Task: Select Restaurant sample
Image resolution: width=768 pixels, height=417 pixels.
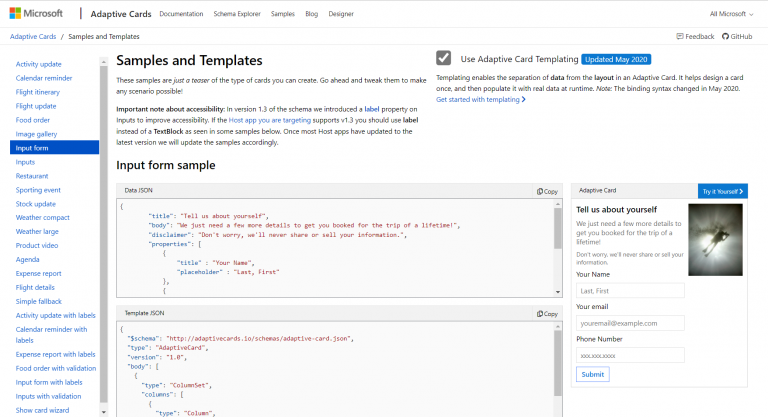Action: click(32, 176)
